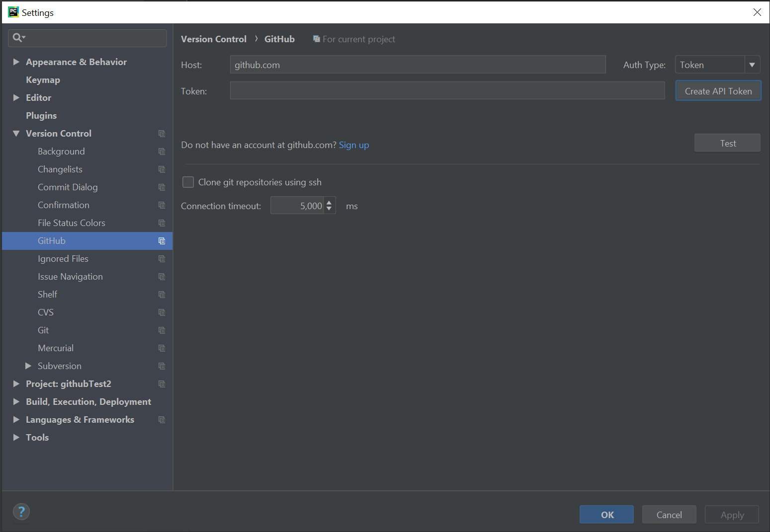Click project-level icon beside Languages & Frameworks
770x532 pixels.
click(x=162, y=420)
